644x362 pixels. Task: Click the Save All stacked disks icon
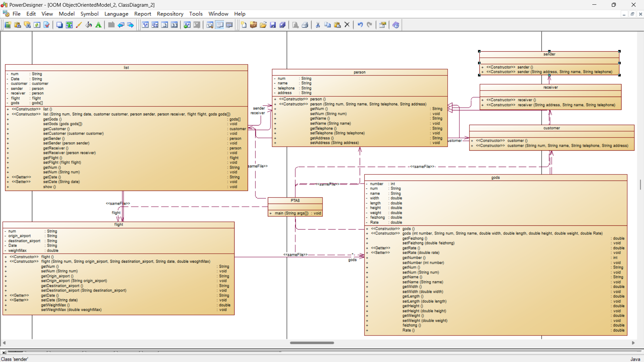[283, 25]
